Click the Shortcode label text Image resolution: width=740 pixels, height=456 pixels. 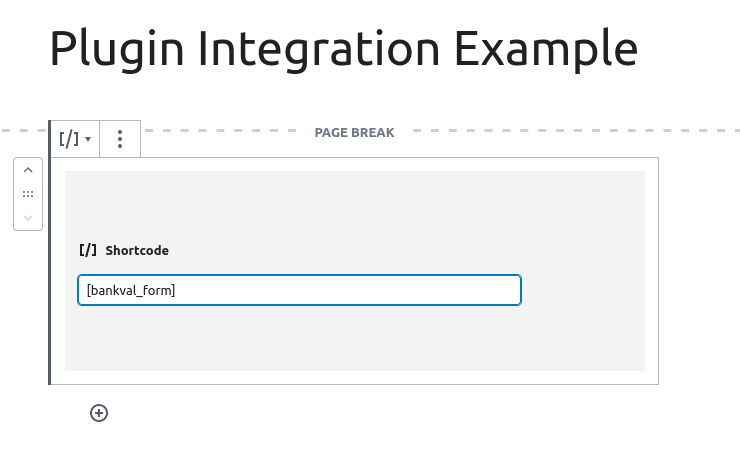(137, 250)
